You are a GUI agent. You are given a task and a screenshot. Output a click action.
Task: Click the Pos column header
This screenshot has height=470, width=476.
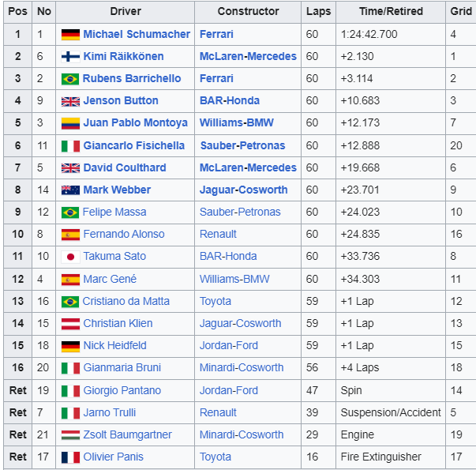coord(17,12)
